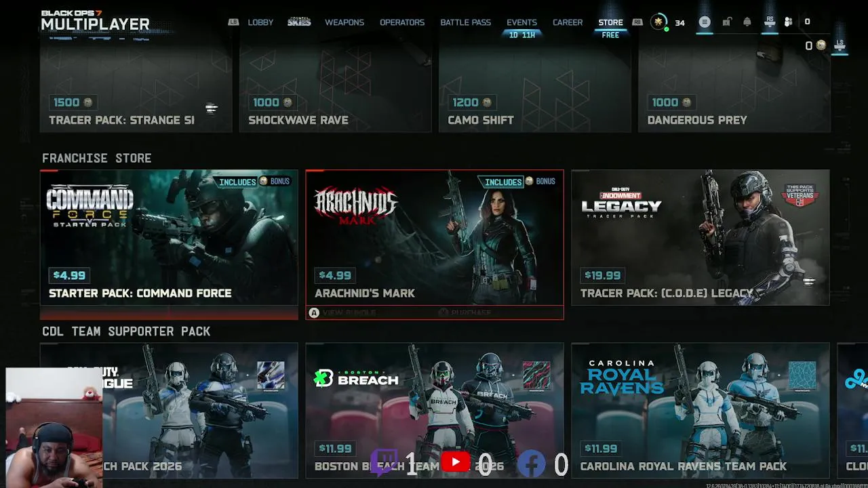The image size is (868, 488).
Task: Open the Counter Skies tab logo
Action: tap(299, 22)
